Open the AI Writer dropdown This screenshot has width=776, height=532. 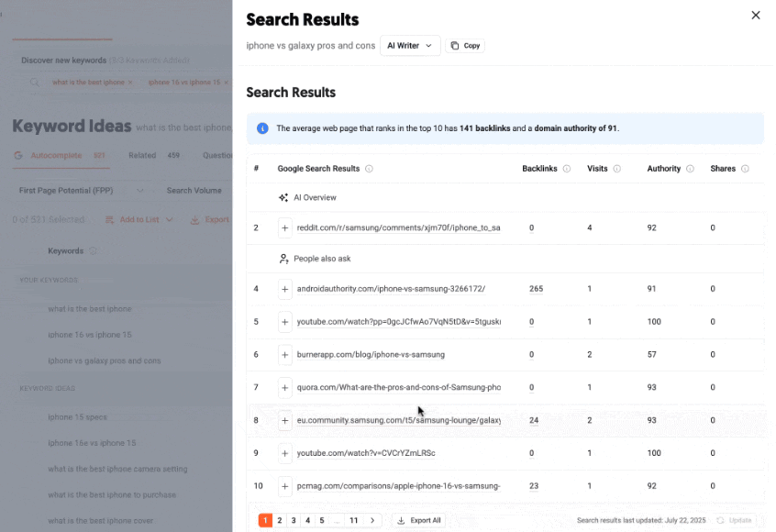pos(410,46)
